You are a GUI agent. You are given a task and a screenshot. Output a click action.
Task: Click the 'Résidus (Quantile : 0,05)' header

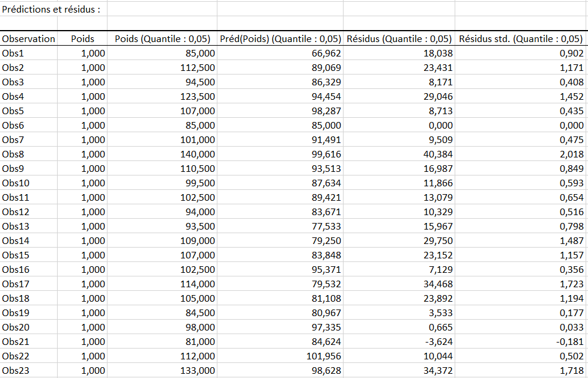pyautogui.click(x=399, y=38)
